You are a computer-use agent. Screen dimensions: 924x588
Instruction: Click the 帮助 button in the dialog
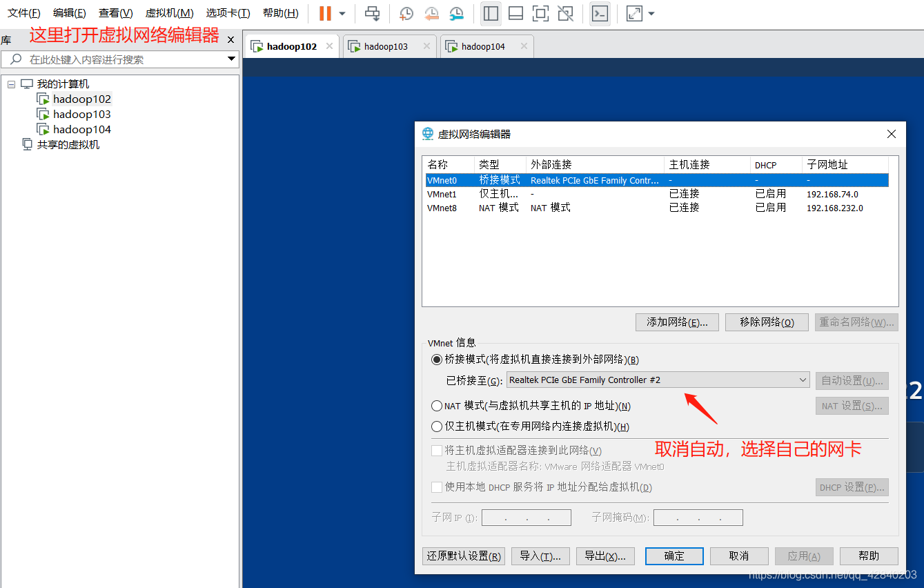(869, 556)
